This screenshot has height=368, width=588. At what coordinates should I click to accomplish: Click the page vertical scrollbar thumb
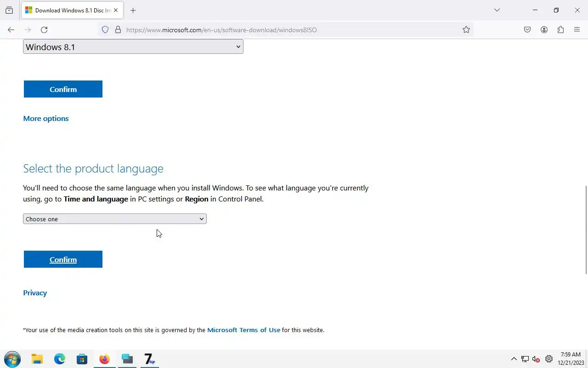tap(586, 230)
